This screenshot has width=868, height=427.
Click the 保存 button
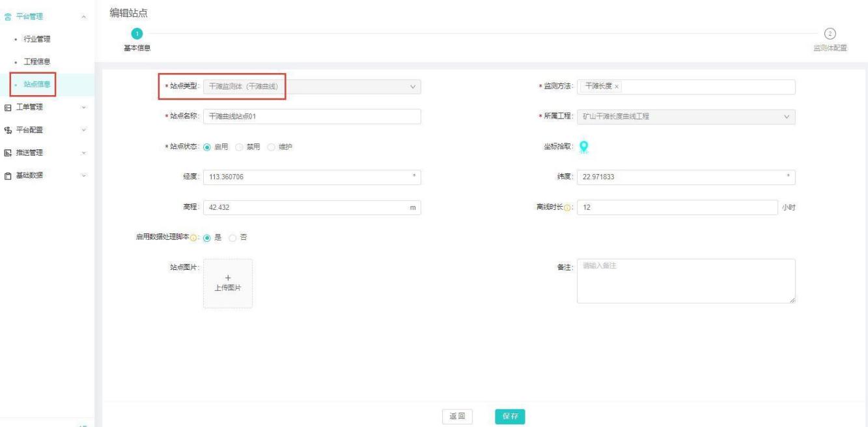click(x=509, y=417)
